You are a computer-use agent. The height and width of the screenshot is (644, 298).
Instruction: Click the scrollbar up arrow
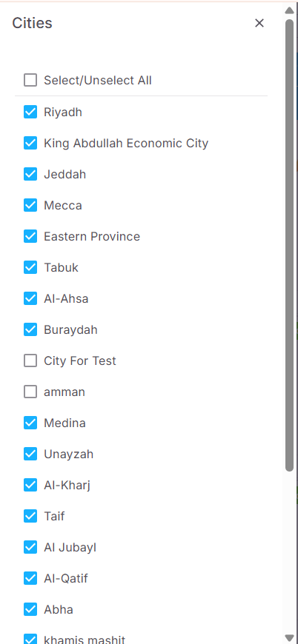[289, 10]
